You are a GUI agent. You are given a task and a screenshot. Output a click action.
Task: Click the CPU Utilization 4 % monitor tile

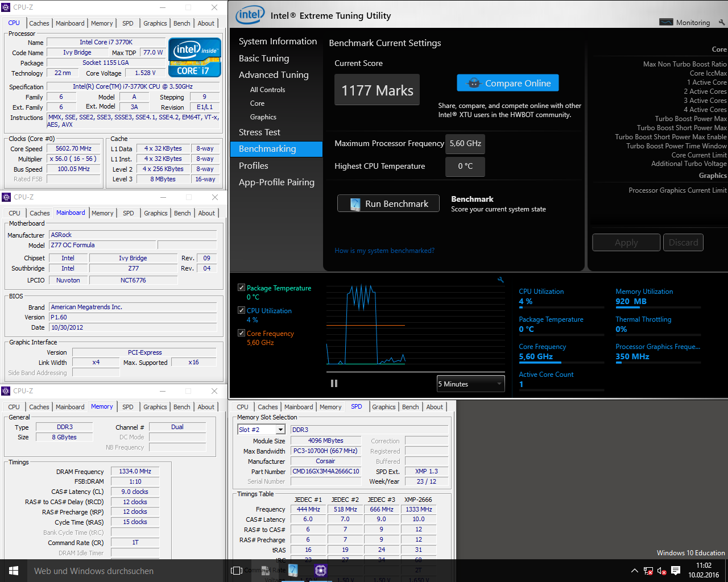(x=561, y=297)
